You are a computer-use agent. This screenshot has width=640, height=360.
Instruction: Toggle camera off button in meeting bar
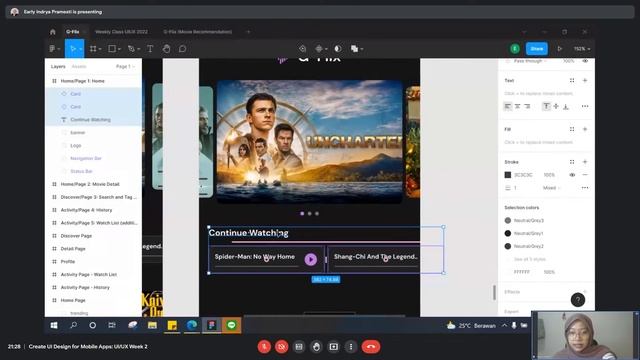[x=282, y=347]
